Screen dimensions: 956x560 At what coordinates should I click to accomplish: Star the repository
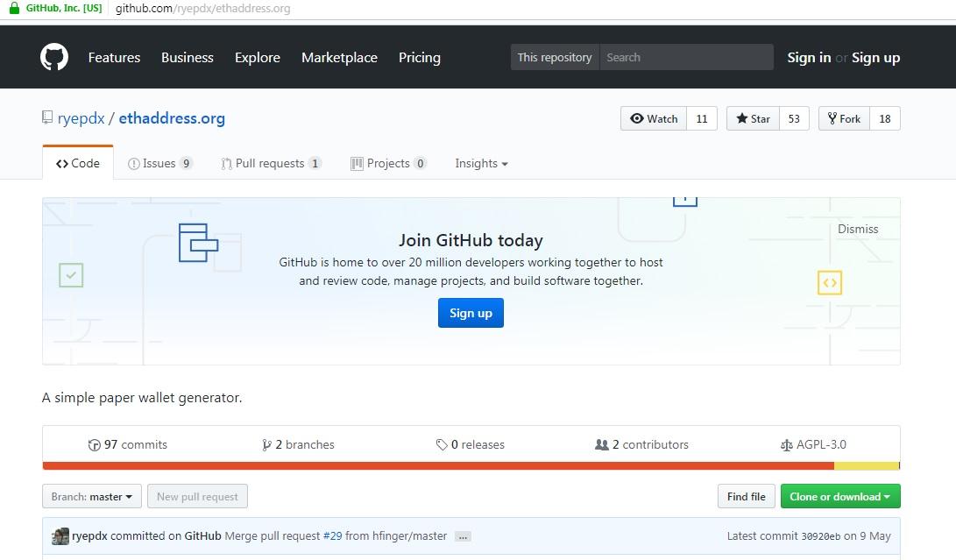pos(753,118)
